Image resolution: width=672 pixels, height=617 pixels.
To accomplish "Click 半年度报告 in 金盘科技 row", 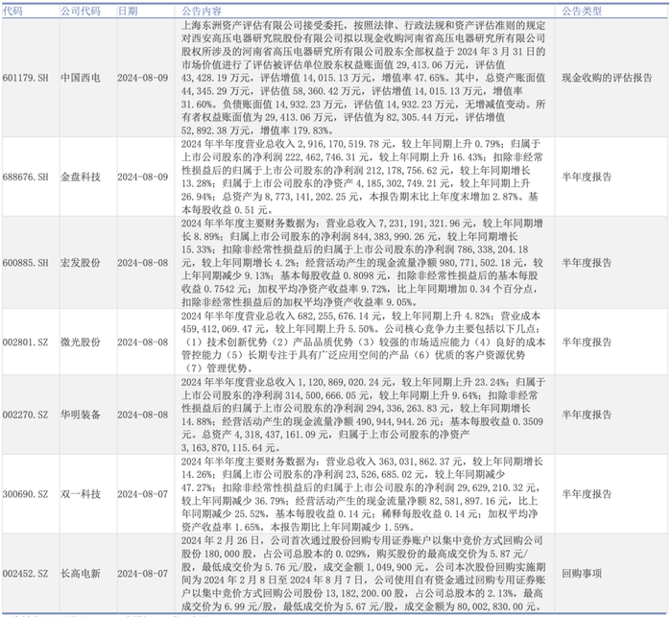I will tap(587, 177).
